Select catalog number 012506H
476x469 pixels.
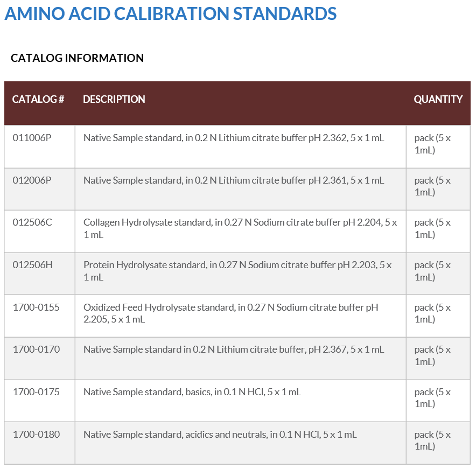point(32,265)
